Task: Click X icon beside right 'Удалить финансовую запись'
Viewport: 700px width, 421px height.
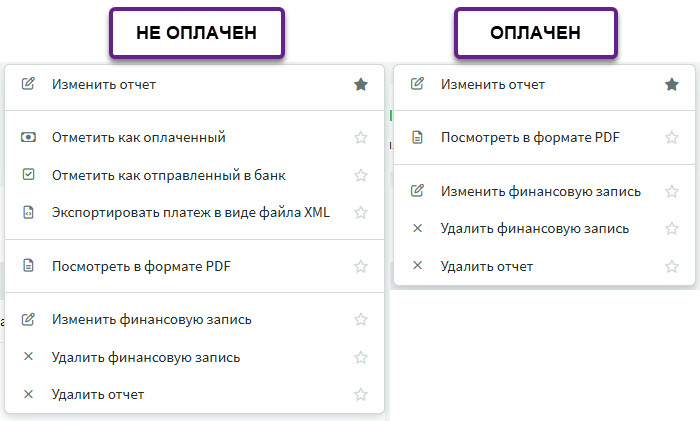Action: [418, 229]
